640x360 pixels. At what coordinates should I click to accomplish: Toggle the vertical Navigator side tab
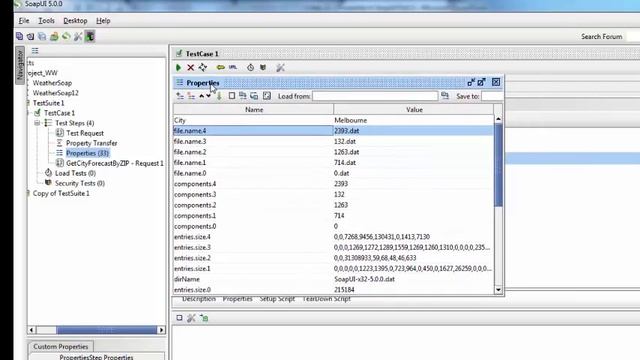coord(20,65)
